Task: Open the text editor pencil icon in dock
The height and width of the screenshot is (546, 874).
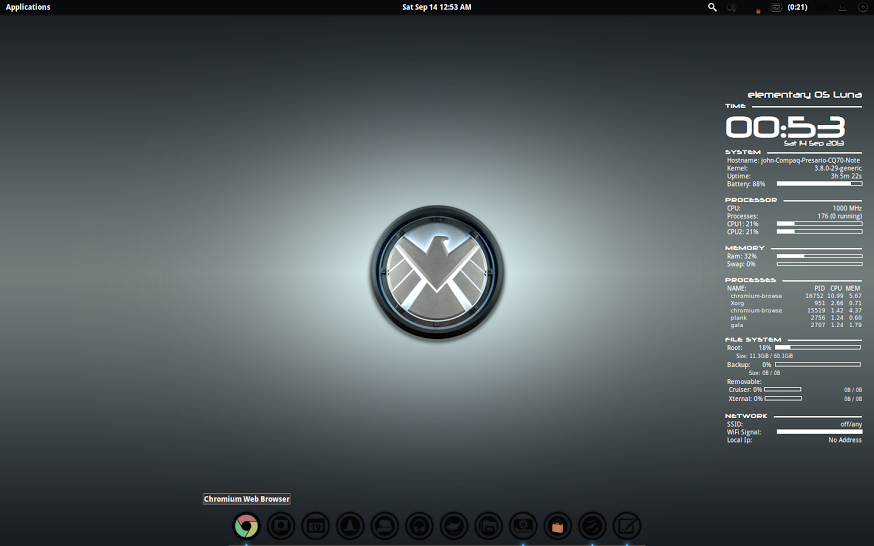Action: point(627,525)
